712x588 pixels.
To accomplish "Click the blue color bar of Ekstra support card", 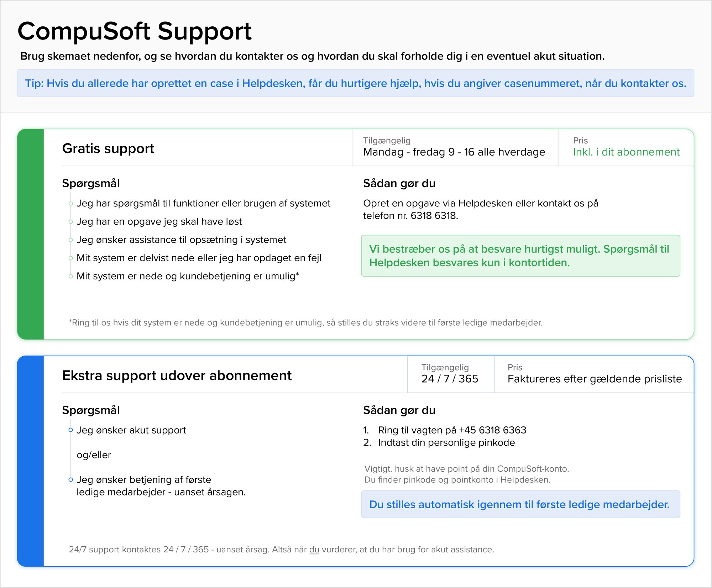I will point(31,461).
